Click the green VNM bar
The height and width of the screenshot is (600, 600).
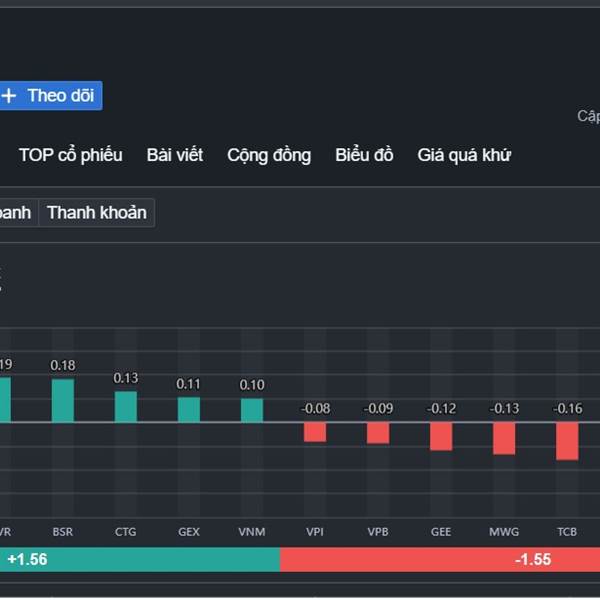252,410
